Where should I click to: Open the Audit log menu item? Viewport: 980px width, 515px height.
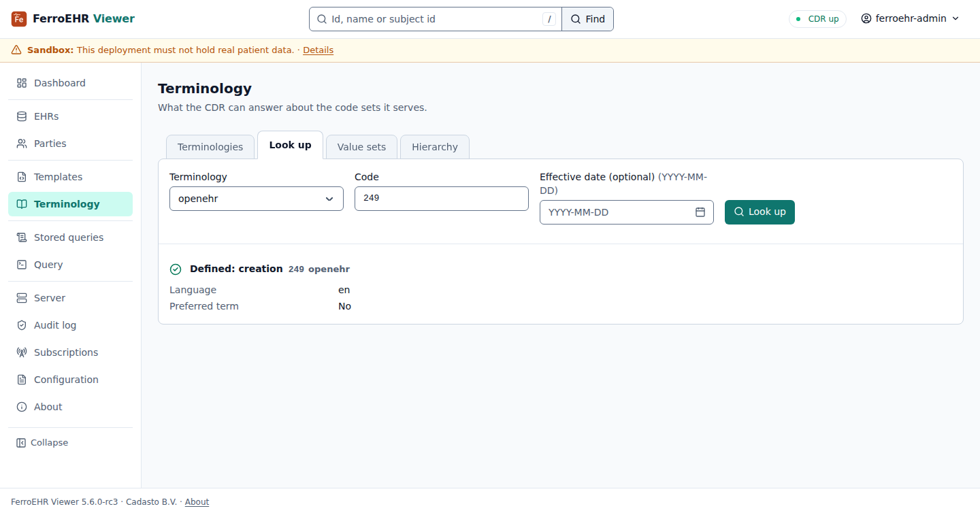[x=71, y=325]
